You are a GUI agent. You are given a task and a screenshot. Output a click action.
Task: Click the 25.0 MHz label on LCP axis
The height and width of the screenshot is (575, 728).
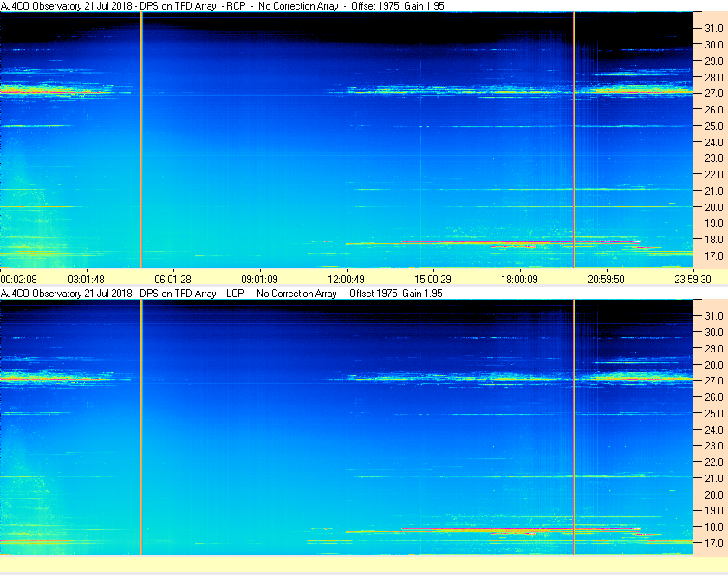point(713,414)
